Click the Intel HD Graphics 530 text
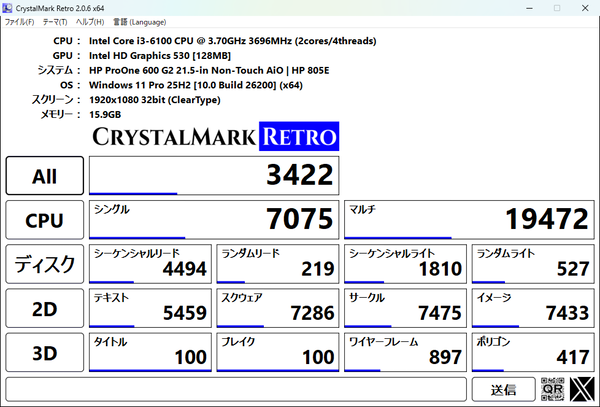Screen dimensions: 600x407 pyautogui.click(x=160, y=56)
